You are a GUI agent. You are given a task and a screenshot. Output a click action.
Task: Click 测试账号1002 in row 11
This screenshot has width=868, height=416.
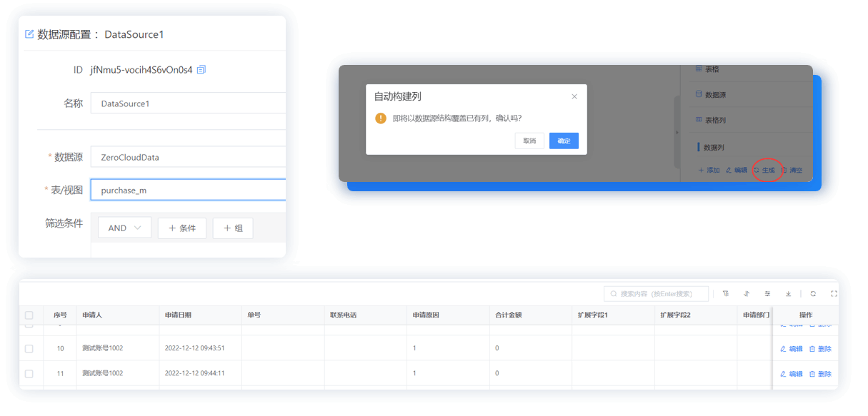[103, 374]
